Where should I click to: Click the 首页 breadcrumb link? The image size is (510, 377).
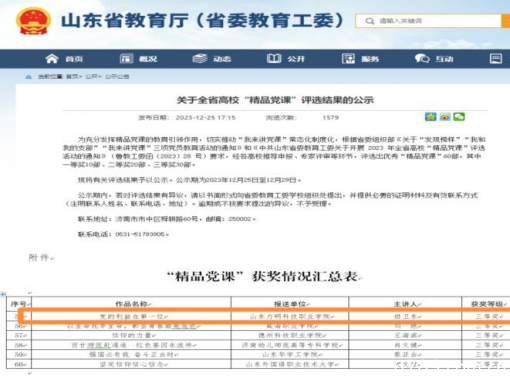pyautogui.click(x=72, y=77)
